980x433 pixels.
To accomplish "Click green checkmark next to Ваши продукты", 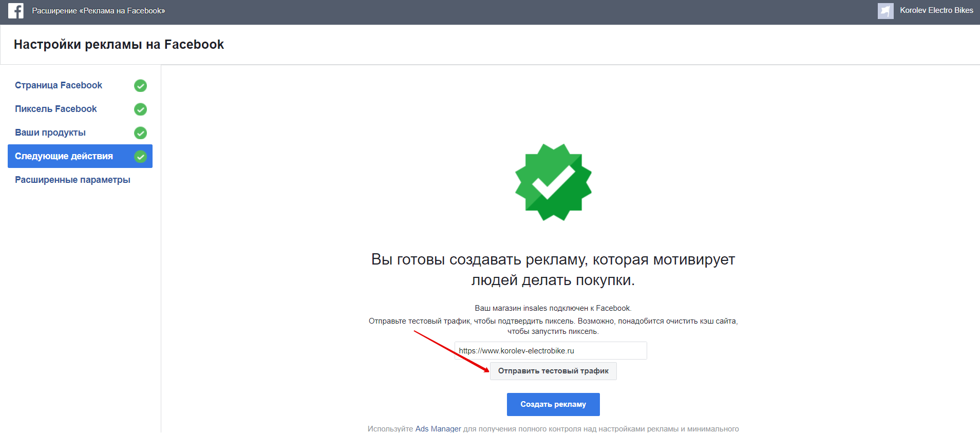I will click(140, 133).
